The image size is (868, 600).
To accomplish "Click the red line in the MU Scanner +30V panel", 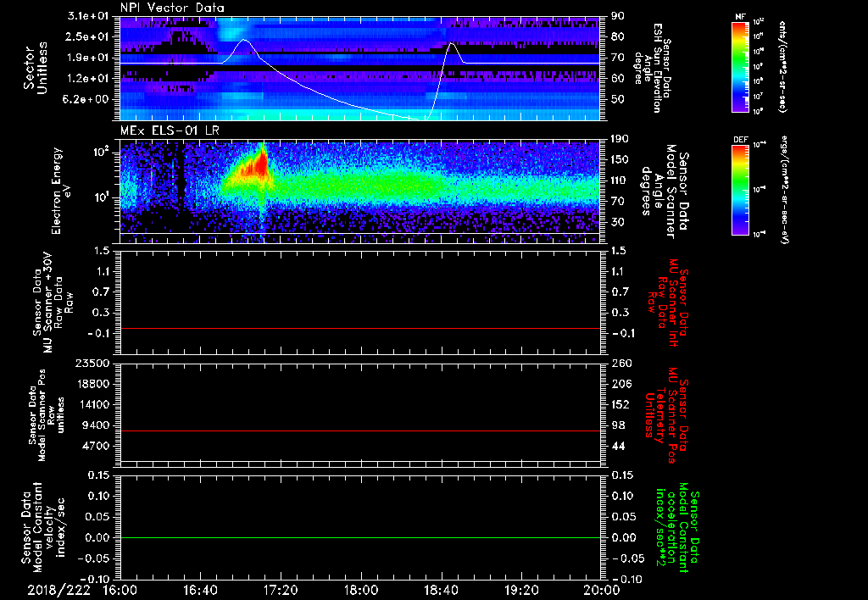I will pos(360,328).
